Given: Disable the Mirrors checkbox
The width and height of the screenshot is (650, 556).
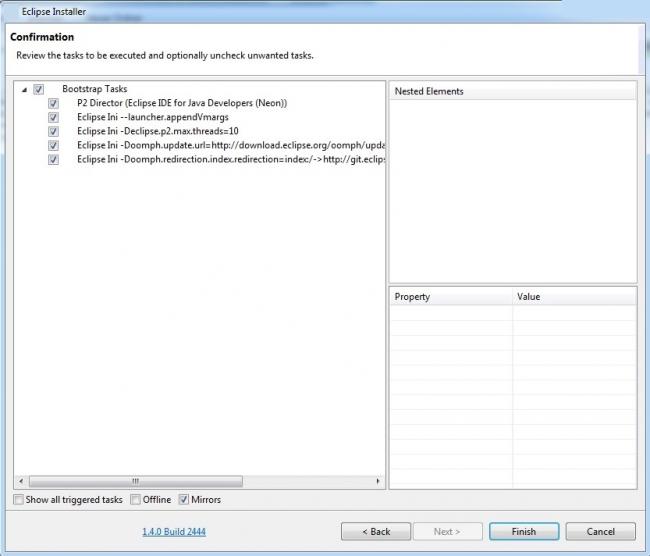Looking at the screenshot, I should click(184, 500).
